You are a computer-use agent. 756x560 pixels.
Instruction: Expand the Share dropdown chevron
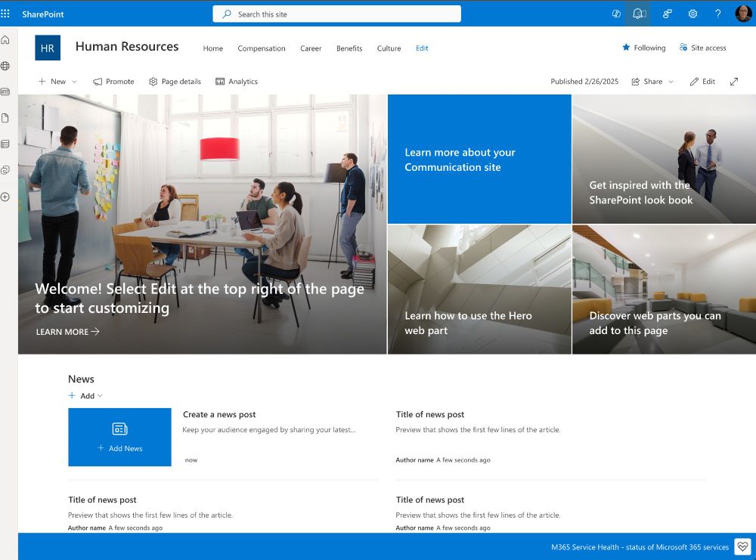point(671,82)
